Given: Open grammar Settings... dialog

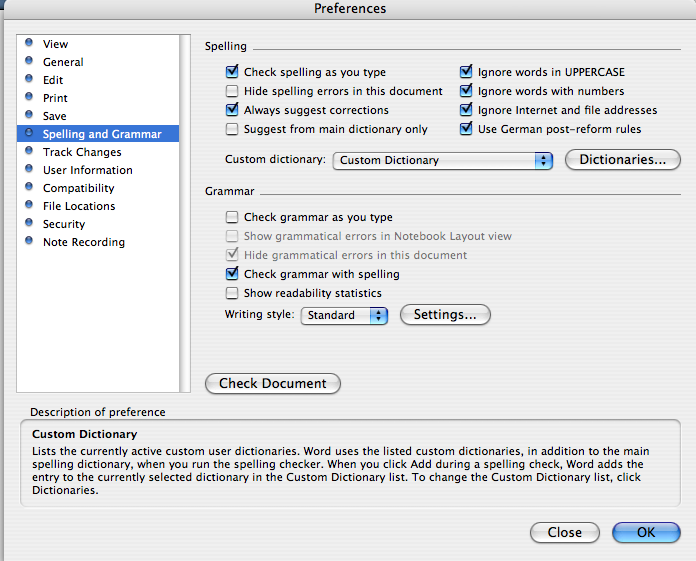Looking at the screenshot, I should (x=445, y=315).
